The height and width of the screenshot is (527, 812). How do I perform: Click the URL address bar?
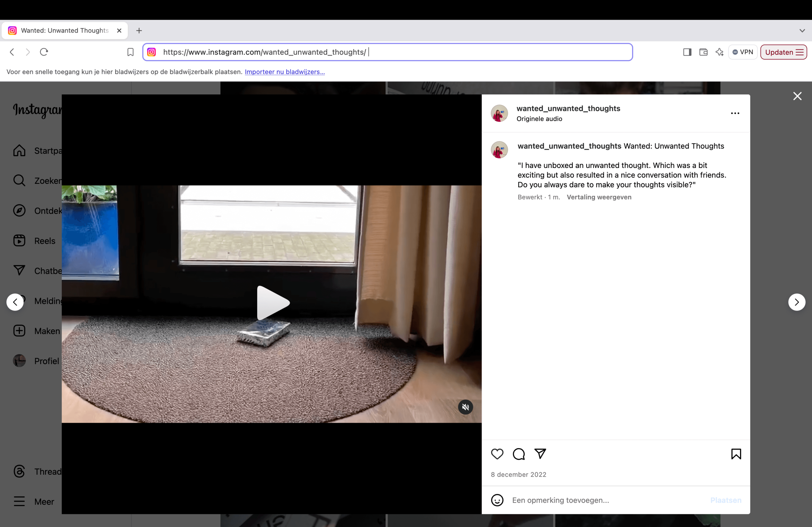tap(388, 52)
